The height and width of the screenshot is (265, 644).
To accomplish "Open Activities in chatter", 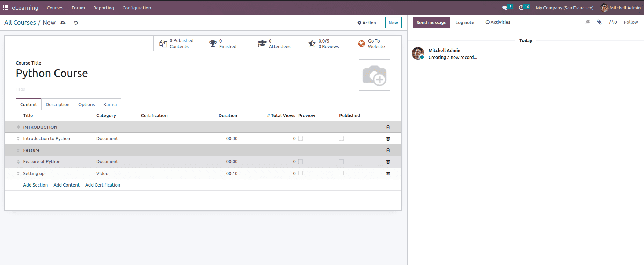I will [498, 22].
